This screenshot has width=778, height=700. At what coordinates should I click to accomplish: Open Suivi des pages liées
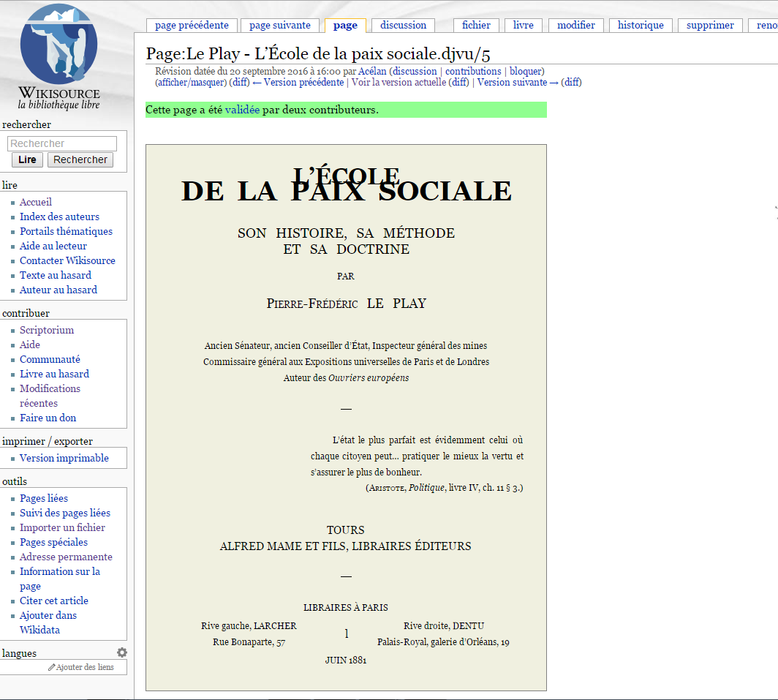pyautogui.click(x=65, y=513)
